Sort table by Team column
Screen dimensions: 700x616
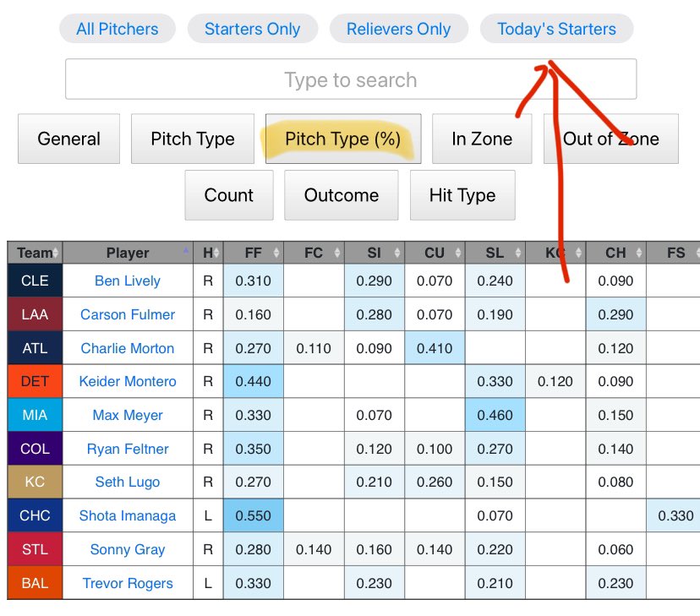click(35, 253)
